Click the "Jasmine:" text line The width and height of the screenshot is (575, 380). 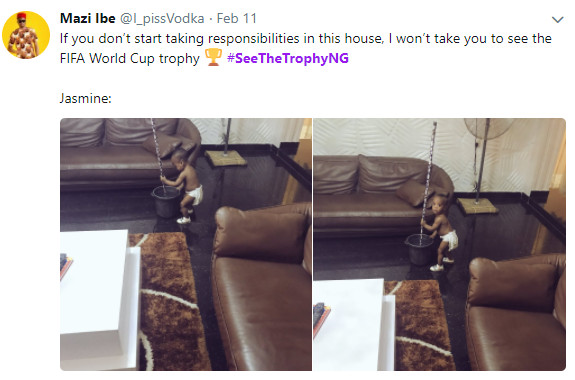click(85, 98)
